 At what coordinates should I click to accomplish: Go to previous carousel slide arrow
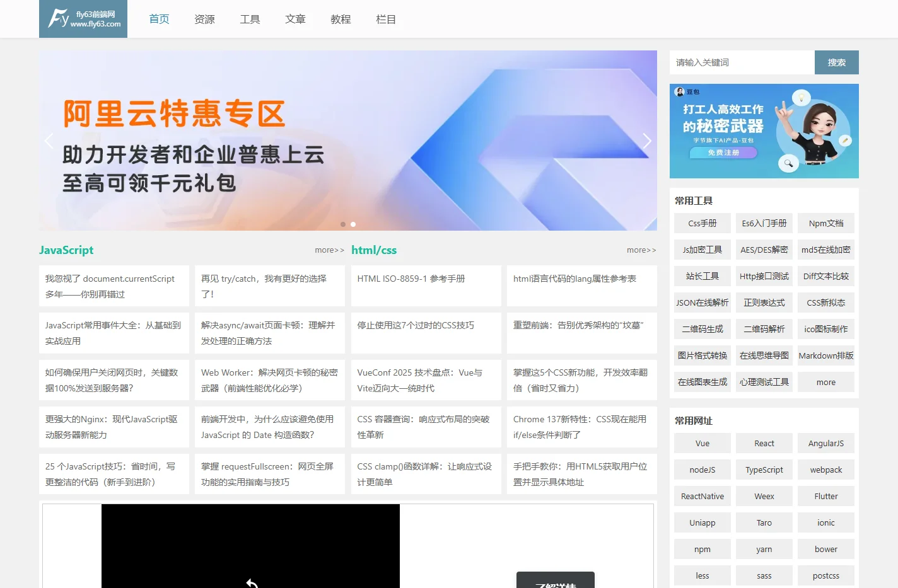point(49,141)
